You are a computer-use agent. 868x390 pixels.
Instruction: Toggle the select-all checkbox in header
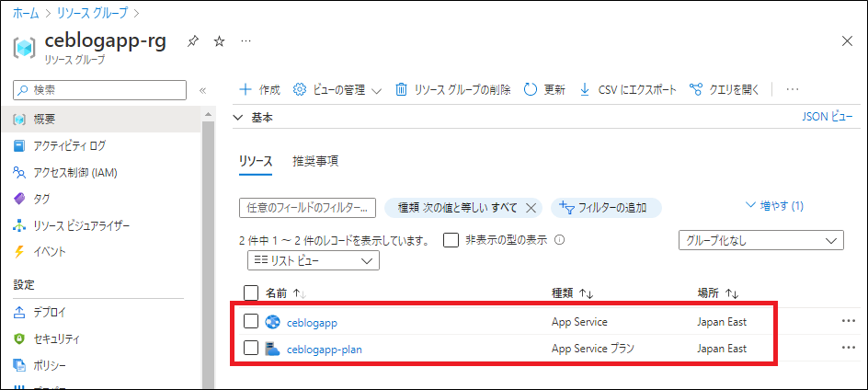pyautogui.click(x=251, y=293)
